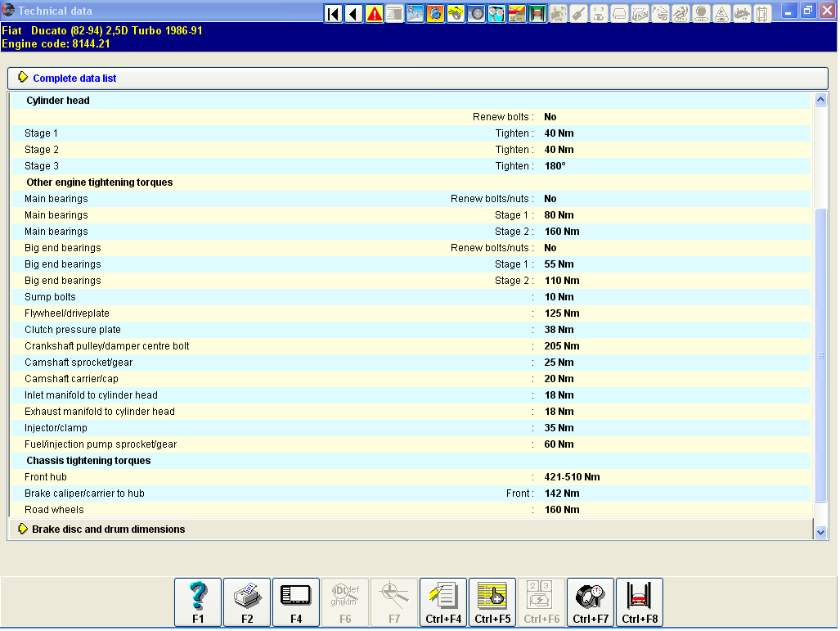Image resolution: width=840 pixels, height=631 pixels.
Task: Select Chassis tightening torques heading
Action: coord(88,461)
